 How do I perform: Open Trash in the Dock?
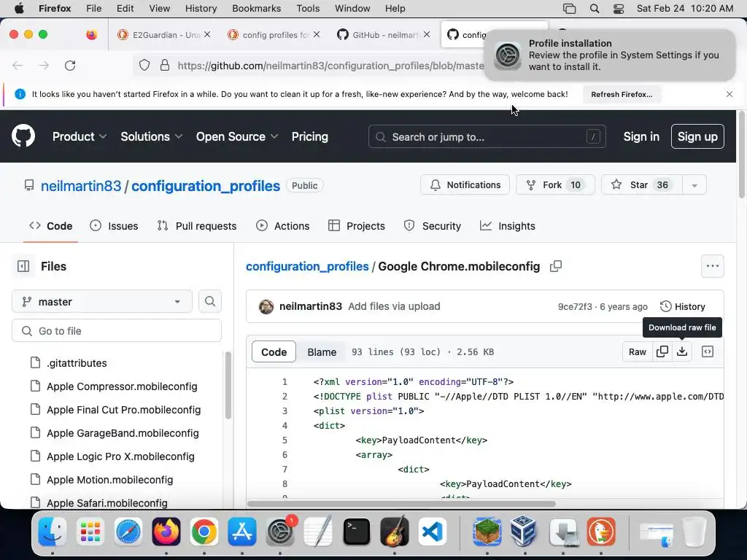(x=694, y=532)
